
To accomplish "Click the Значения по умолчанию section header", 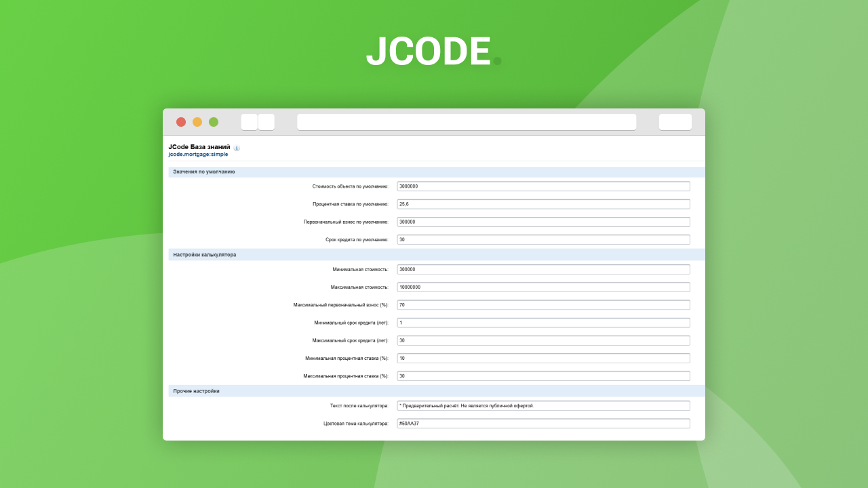I will coord(204,172).
